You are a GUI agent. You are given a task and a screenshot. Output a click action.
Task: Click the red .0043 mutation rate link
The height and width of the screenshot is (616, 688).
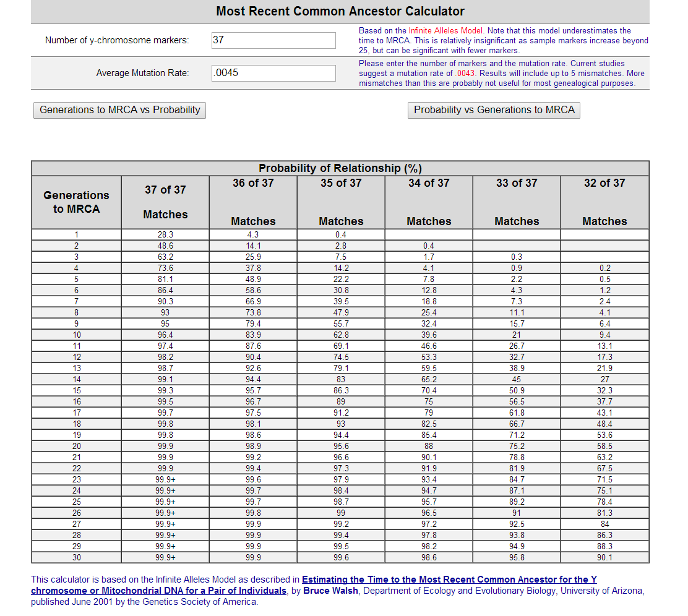coord(464,73)
